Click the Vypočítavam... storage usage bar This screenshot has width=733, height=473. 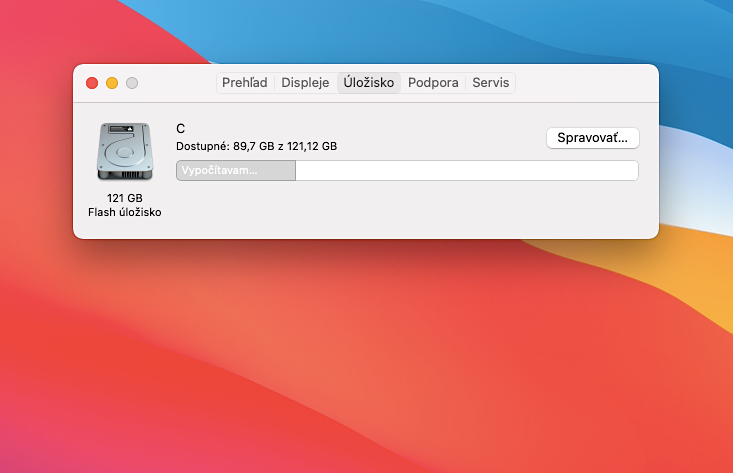point(407,170)
